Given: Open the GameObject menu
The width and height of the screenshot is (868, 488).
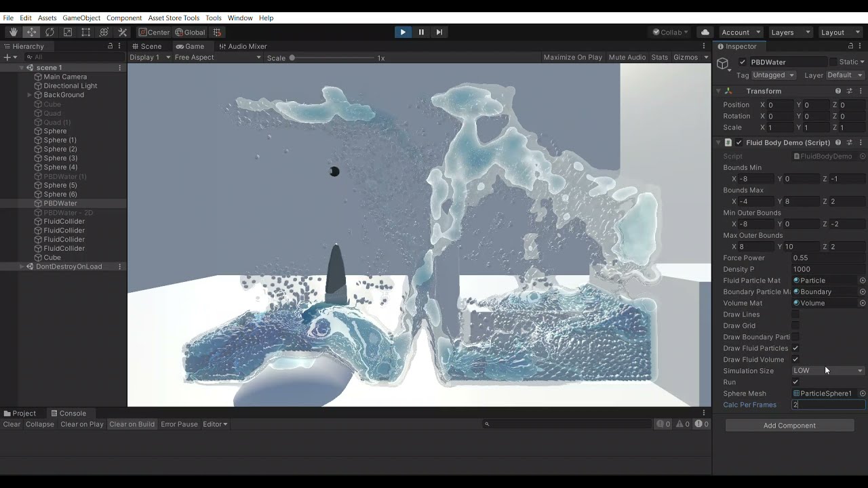Looking at the screenshot, I should [81, 18].
